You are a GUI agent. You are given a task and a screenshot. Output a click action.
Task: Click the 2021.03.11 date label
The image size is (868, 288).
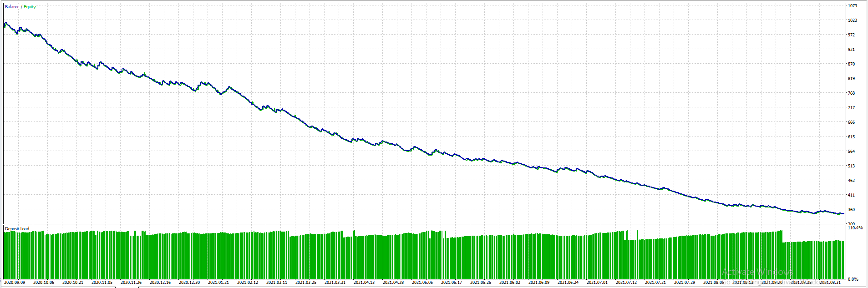coord(277,283)
